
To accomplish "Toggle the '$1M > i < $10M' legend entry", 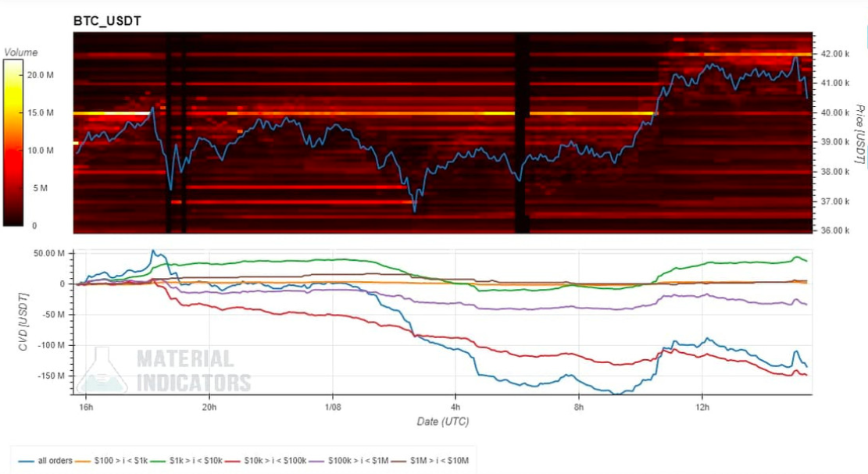I will click(x=430, y=460).
